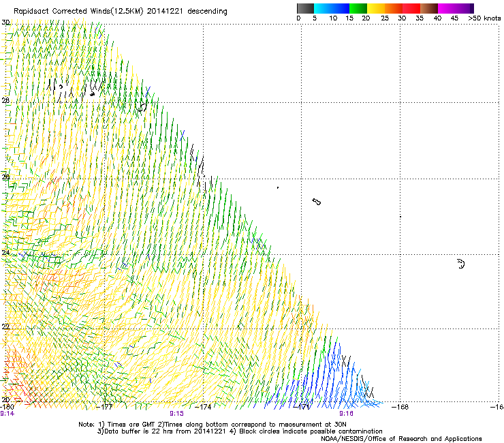Click the legend tick label '40'
This screenshot has height=443, width=504.
pos(437,18)
